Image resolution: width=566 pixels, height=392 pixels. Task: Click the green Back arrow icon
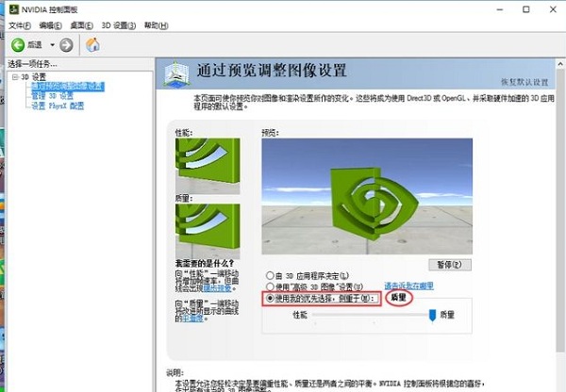point(18,45)
